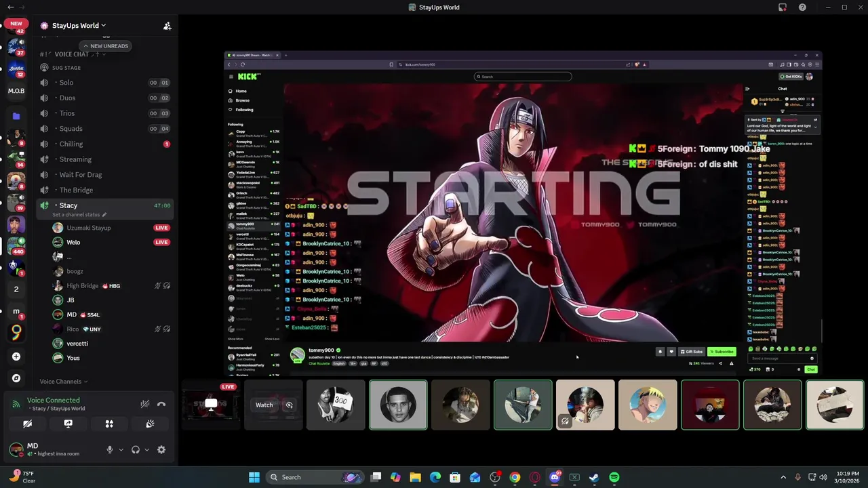The width and height of the screenshot is (868, 488).
Task: Open the Discover servers compass icon
Action: [x=16, y=378]
